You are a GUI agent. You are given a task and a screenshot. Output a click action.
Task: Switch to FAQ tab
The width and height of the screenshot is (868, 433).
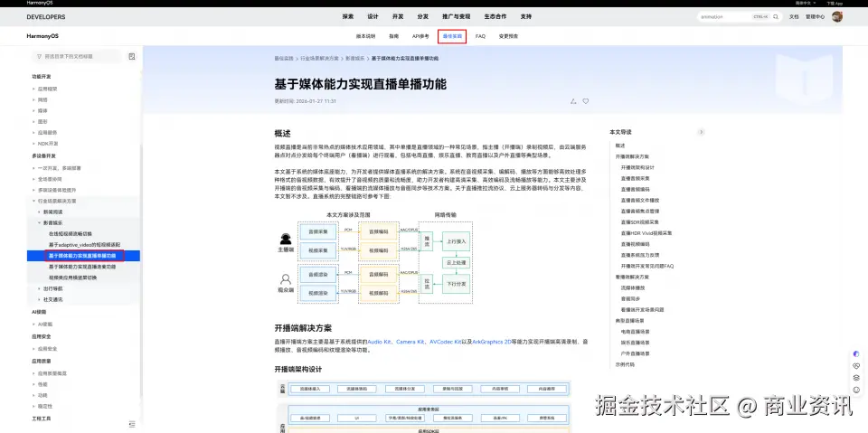(x=480, y=36)
